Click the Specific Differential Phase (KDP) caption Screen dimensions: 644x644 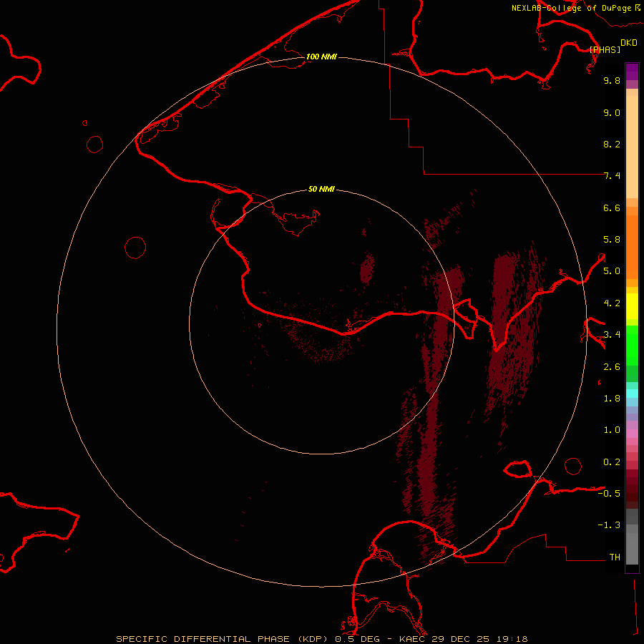[x=223, y=639]
